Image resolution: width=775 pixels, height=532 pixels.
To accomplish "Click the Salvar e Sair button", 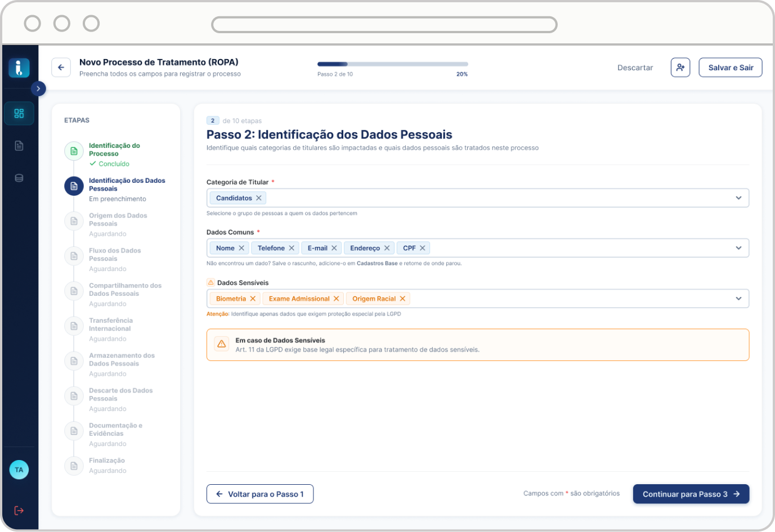I will (731, 67).
